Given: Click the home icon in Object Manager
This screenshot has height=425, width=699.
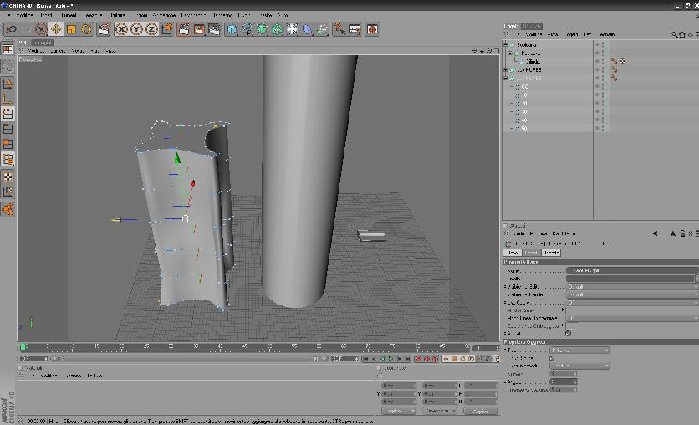Looking at the screenshot, I should pos(682,34).
